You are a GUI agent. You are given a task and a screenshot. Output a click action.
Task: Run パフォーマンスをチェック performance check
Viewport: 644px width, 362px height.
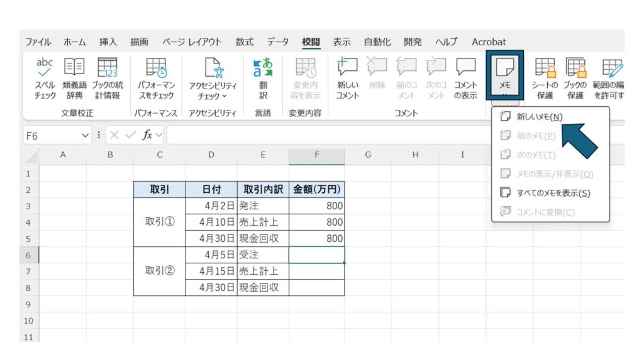pos(156,78)
